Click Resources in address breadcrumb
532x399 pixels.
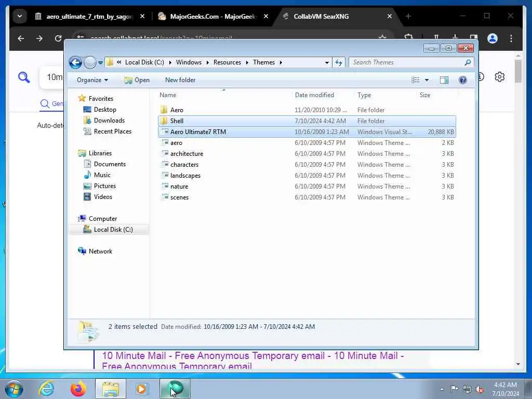coord(227,62)
